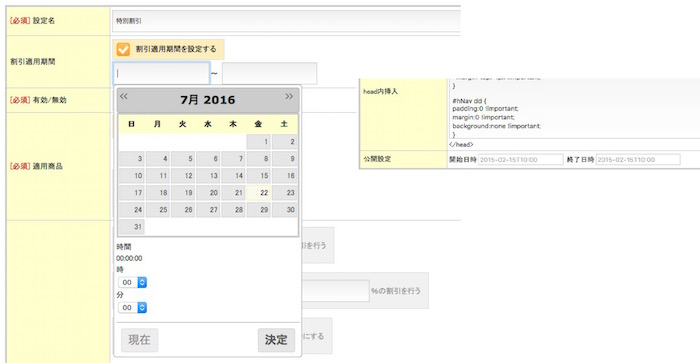700x363 pixels.
Task: Click the %の割引を行う label
Action: point(396,291)
